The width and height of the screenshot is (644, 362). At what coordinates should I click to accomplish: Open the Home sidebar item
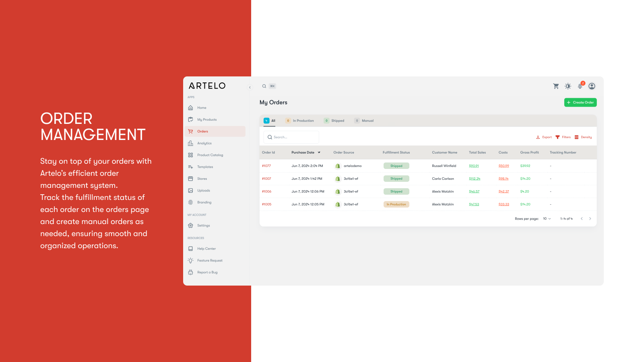[x=215, y=108]
